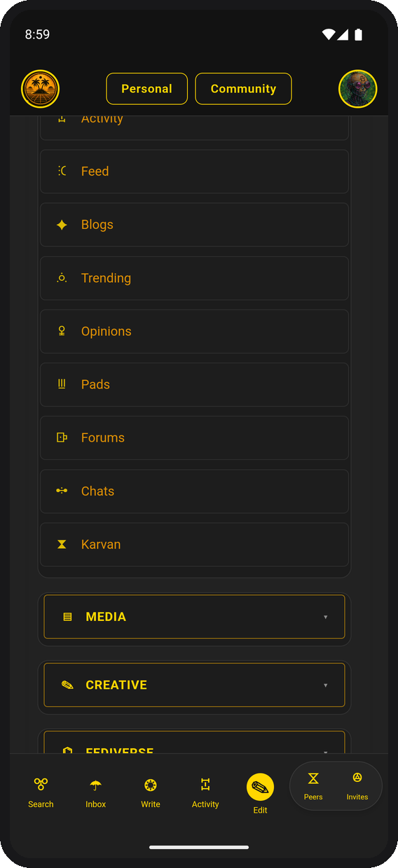Screen dimensions: 398x868
Task: Expand the CREATIVE section dropdown arrow
Action: [x=325, y=685]
